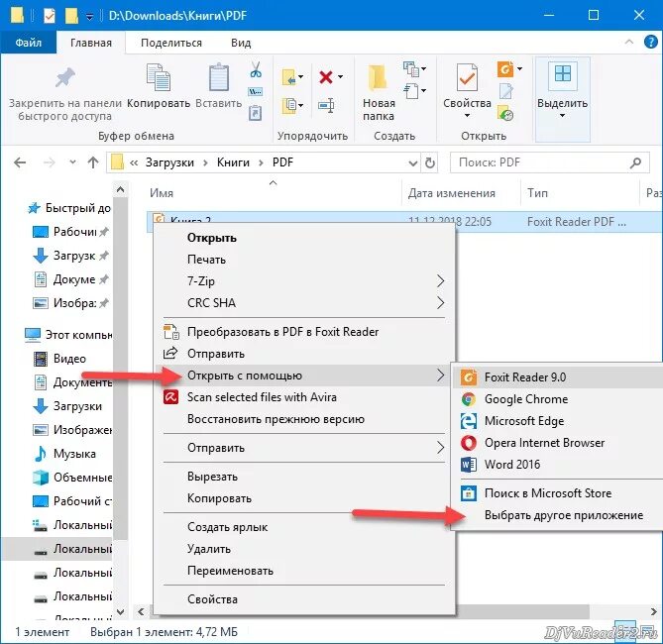Go up one folder level arrow

pos(93,162)
